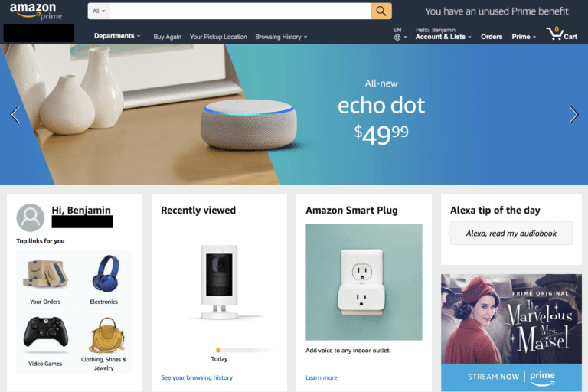Open the Electronics headphones tile
Viewport: 588px width, 392px height.
(104, 280)
